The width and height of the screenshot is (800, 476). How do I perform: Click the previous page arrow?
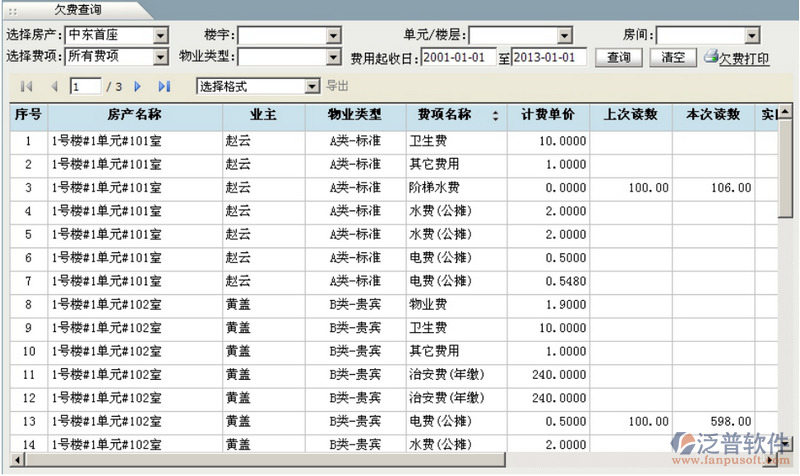[x=54, y=87]
